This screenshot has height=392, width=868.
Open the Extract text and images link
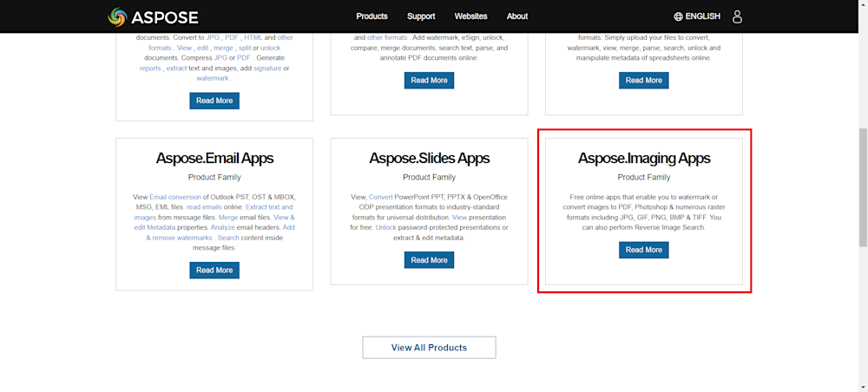[x=214, y=212]
